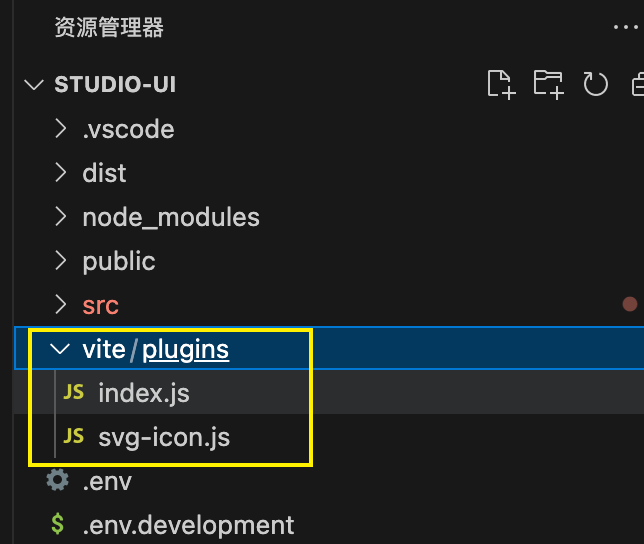Viewport: 644px width, 544px height.
Task: Select the public folder name
Action: 119,262
